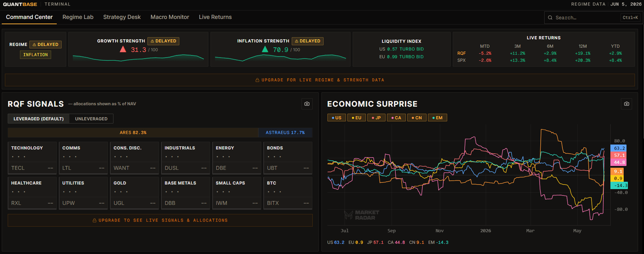This screenshot has height=254, width=644.
Task: Click Upgrade for Live Regime & Strength Data
Action: pyautogui.click(x=320, y=80)
